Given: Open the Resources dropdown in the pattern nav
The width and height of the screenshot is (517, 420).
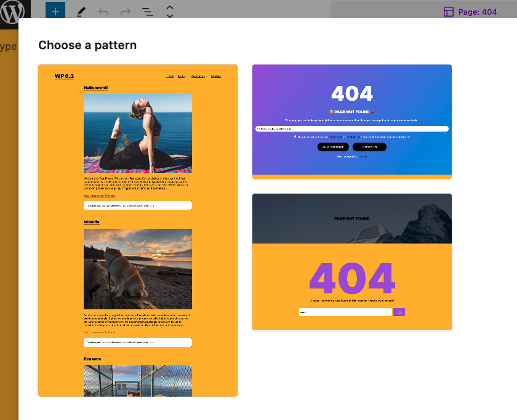Looking at the screenshot, I should (198, 76).
